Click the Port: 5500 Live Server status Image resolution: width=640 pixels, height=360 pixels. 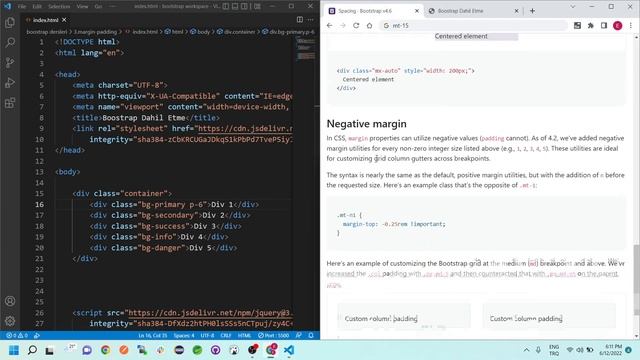click(273, 336)
